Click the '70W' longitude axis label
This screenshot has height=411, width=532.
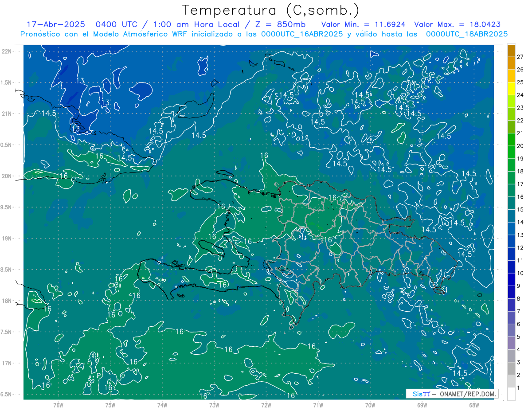(370, 405)
